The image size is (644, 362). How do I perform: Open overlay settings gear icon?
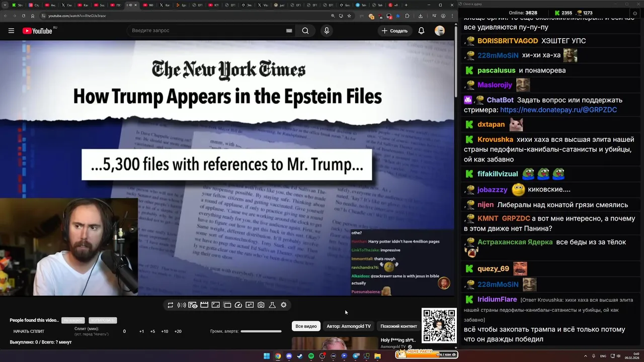284,305
